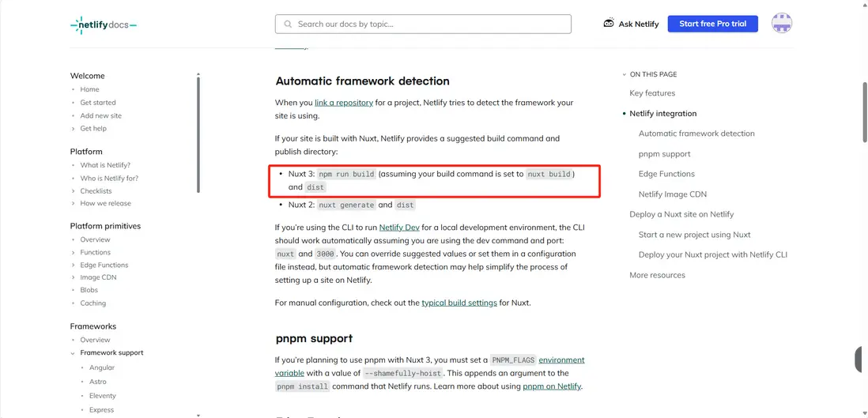
Task: Click the Netlify docs logo
Action: tap(103, 25)
